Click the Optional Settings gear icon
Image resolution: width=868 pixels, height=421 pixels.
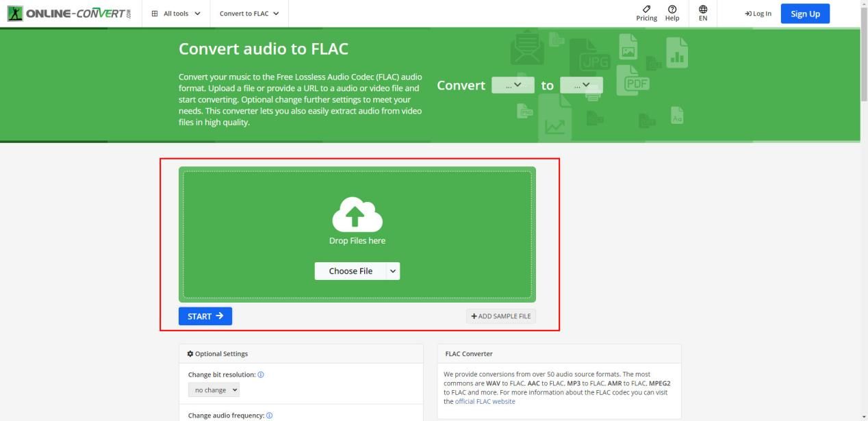point(190,354)
